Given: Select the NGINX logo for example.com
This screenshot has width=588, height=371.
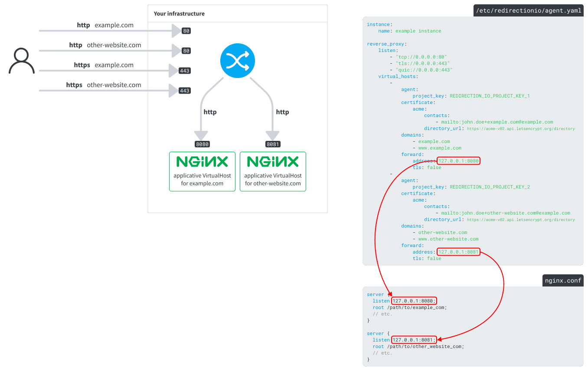Looking at the screenshot, I should 202,161.
